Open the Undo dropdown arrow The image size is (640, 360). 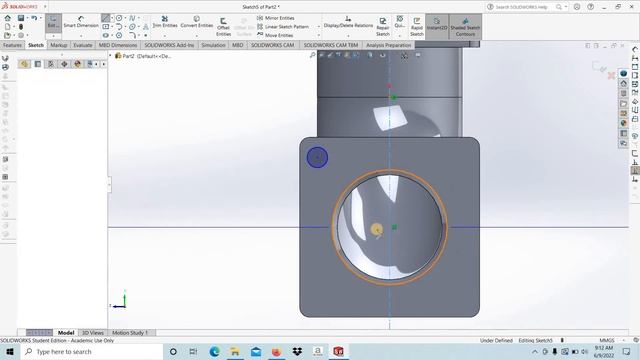pyautogui.click(x=40, y=18)
